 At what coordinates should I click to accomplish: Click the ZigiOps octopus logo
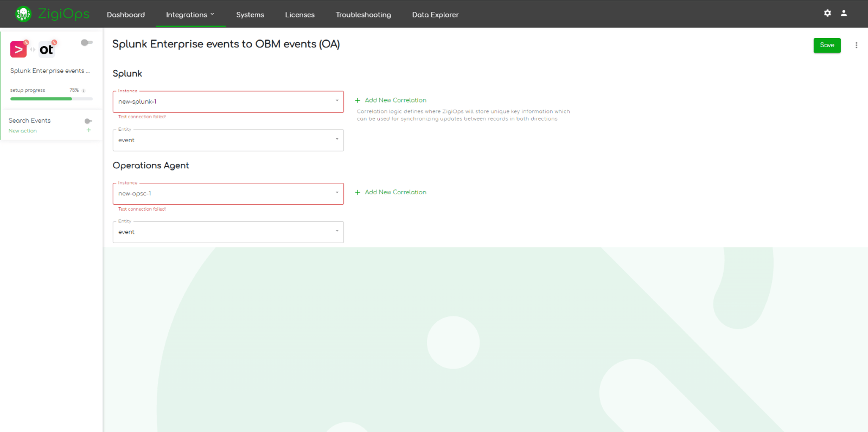23,14
